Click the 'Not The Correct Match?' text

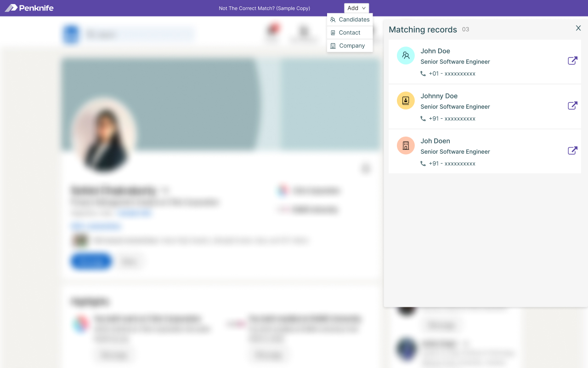tap(264, 8)
